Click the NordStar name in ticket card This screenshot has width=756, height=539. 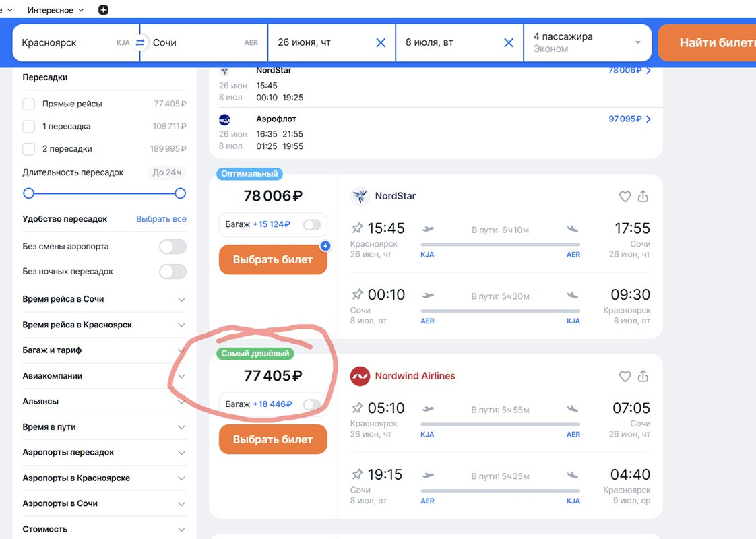point(396,196)
